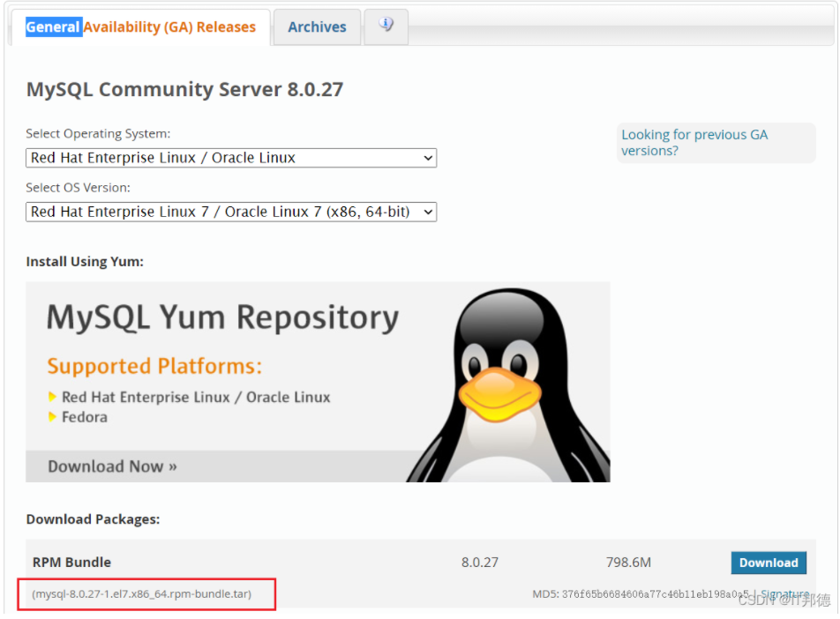The image size is (840, 619).
Task: Open the Signature link next to MD5
Action: click(784, 593)
